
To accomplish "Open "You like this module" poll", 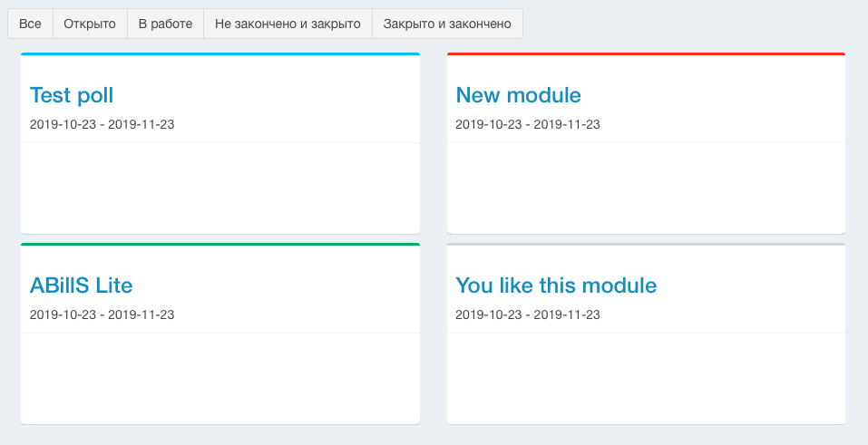I will [x=556, y=285].
